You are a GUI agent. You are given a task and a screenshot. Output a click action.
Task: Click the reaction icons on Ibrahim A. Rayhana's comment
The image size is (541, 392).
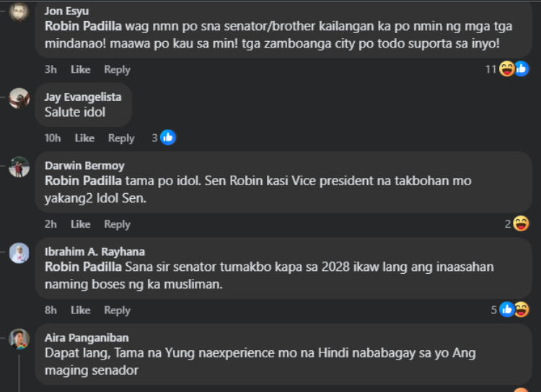pos(514,310)
